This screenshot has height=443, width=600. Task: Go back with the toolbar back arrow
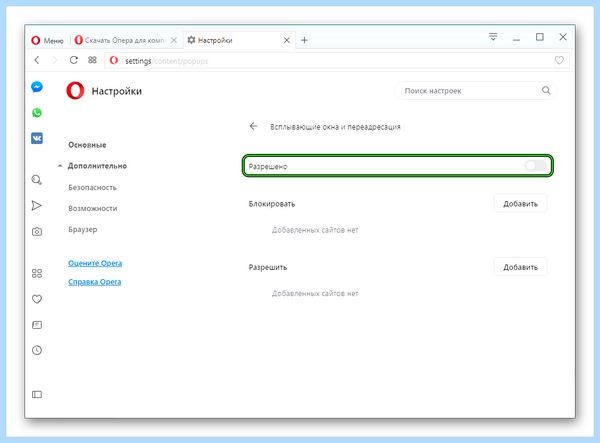pyautogui.click(x=37, y=60)
